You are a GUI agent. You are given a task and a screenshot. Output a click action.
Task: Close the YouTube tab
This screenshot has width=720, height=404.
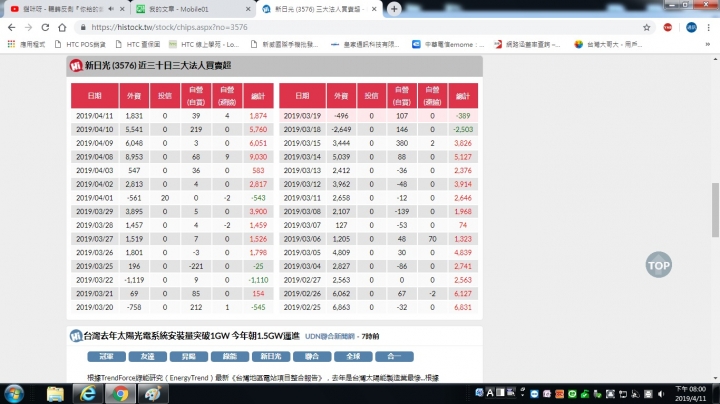[122, 9]
